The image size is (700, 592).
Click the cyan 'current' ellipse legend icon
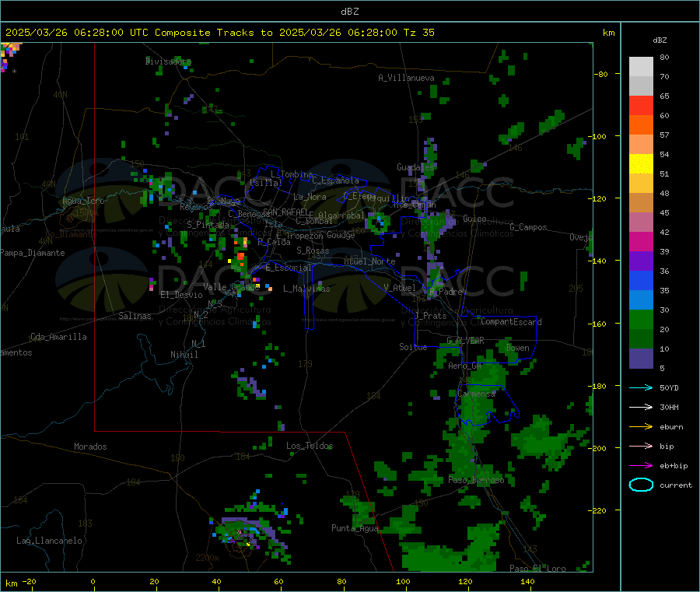(x=641, y=485)
